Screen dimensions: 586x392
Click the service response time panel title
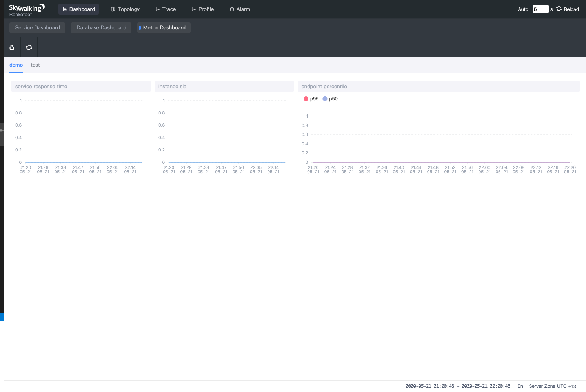[x=41, y=87]
